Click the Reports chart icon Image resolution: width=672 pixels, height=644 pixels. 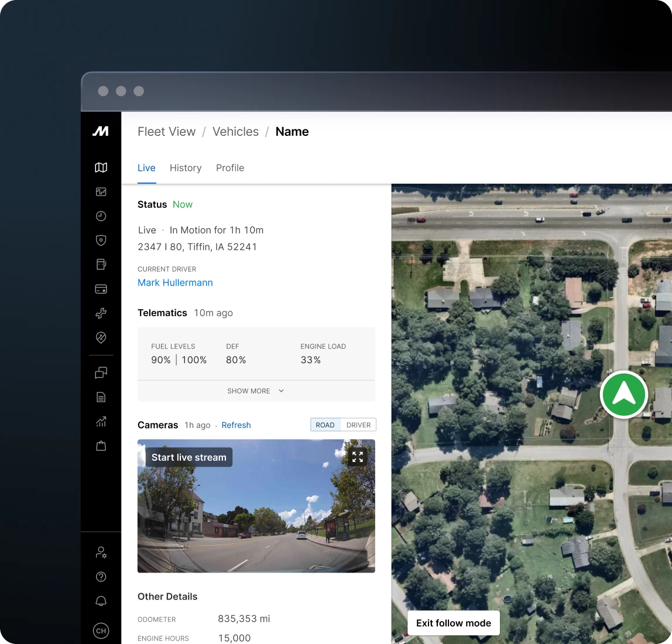[x=101, y=422]
